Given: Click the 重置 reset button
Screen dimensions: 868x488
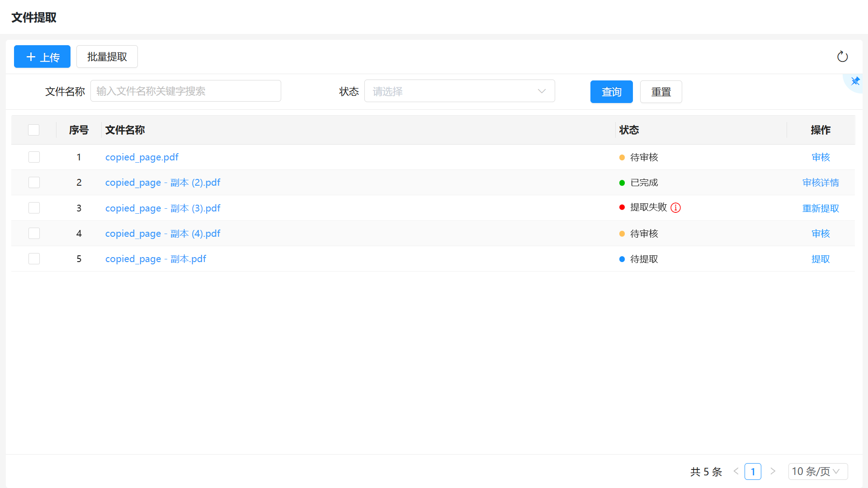Looking at the screenshot, I should coord(660,92).
